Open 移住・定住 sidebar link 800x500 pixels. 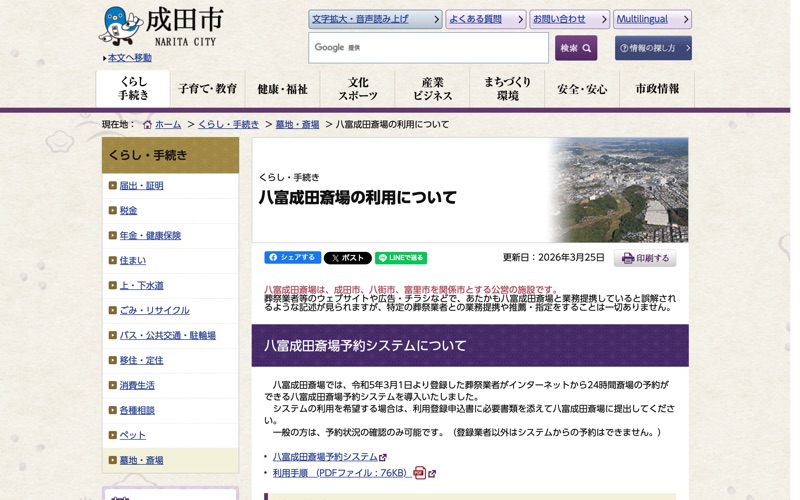coord(141,360)
